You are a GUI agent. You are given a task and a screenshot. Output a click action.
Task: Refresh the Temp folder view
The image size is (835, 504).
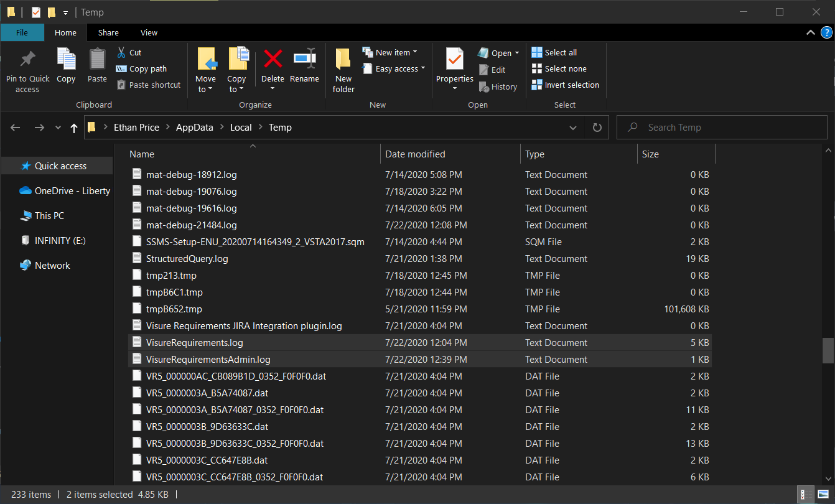click(x=597, y=128)
